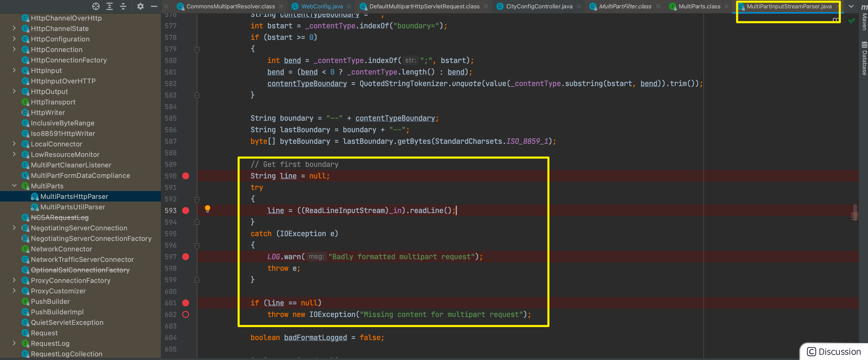Click the locate/select opened file target icon
This screenshot has height=360, width=868.
[x=96, y=6]
